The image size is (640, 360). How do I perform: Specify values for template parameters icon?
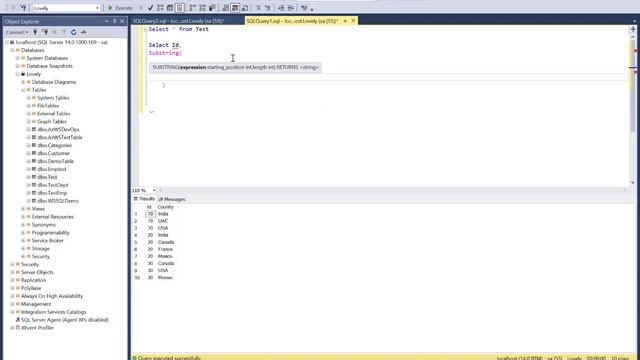[x=304, y=8]
